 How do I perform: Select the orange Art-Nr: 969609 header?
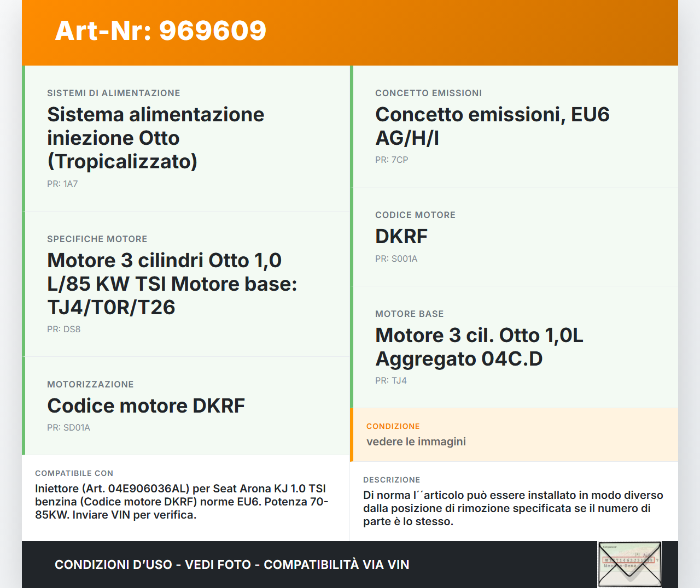(160, 31)
